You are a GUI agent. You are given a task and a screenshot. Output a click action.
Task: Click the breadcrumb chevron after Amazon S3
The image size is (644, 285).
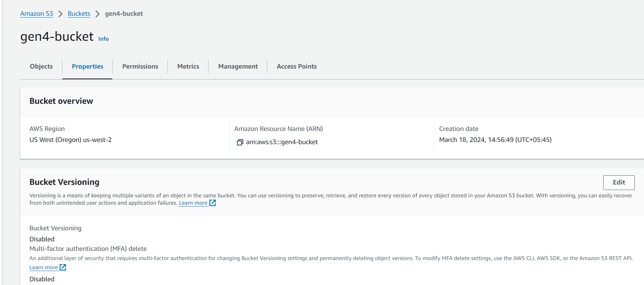60,14
